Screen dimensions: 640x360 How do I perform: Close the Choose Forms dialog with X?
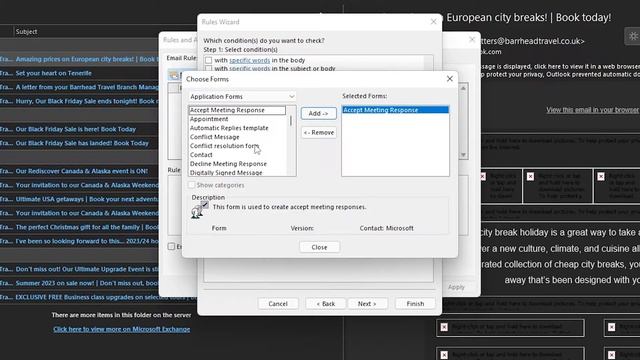pyautogui.click(x=449, y=78)
